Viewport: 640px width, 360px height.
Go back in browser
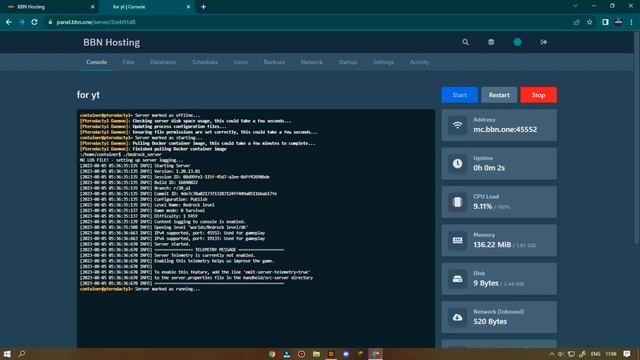tap(9, 22)
